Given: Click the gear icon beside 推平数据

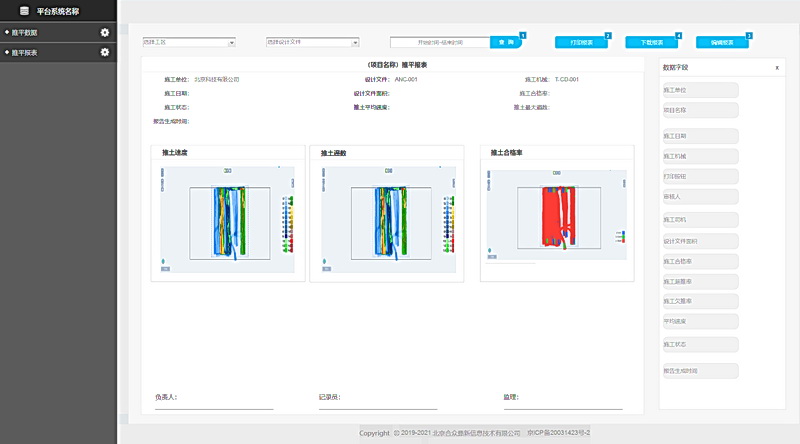Looking at the screenshot, I should [x=105, y=33].
